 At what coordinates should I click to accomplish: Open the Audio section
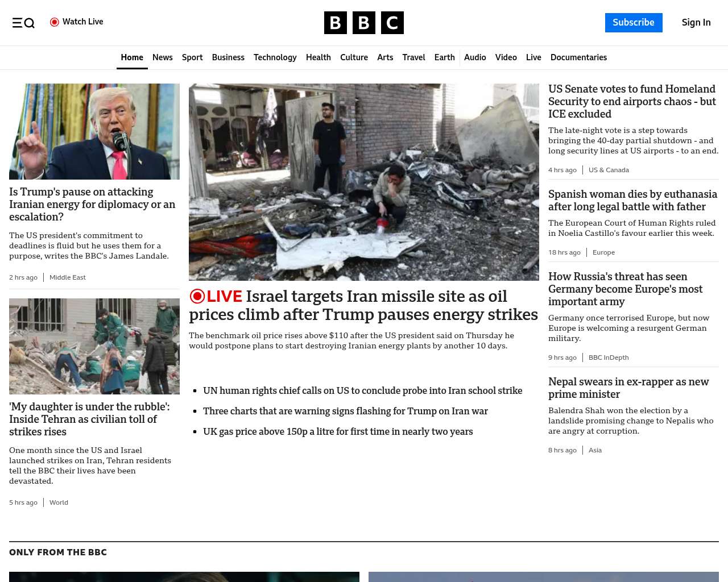pos(475,57)
